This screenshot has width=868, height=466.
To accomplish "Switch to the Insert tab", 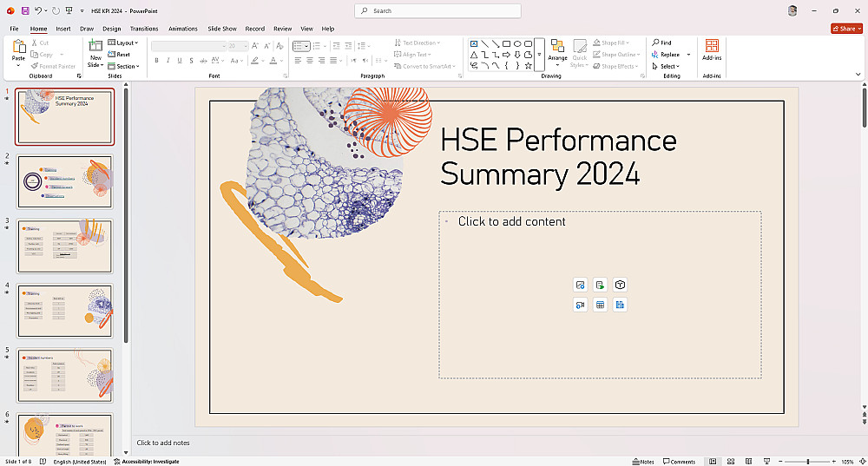I will click(x=63, y=29).
